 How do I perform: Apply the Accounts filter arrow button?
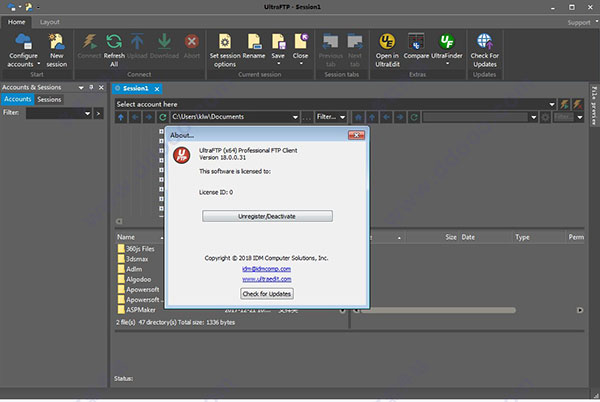coord(98,113)
